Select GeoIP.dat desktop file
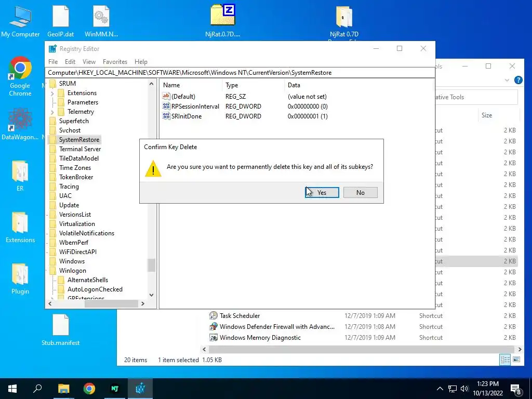Image resolution: width=532 pixels, height=399 pixels. click(x=61, y=21)
